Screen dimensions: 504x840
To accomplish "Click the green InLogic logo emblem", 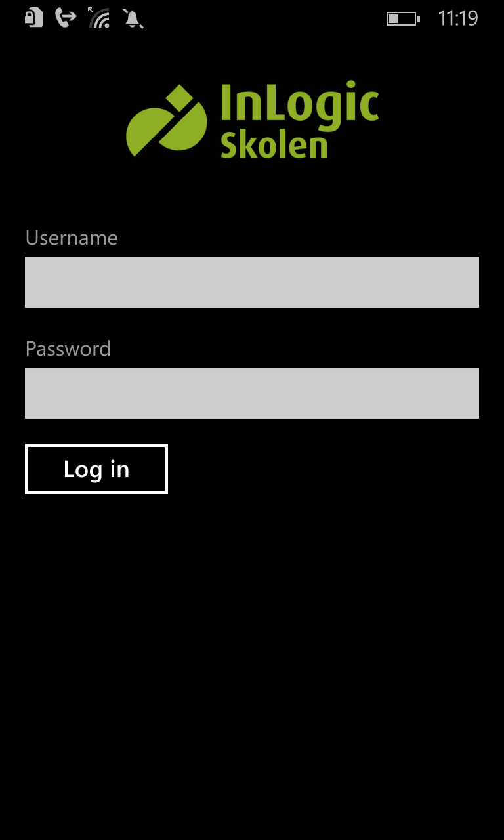I will pos(167,120).
